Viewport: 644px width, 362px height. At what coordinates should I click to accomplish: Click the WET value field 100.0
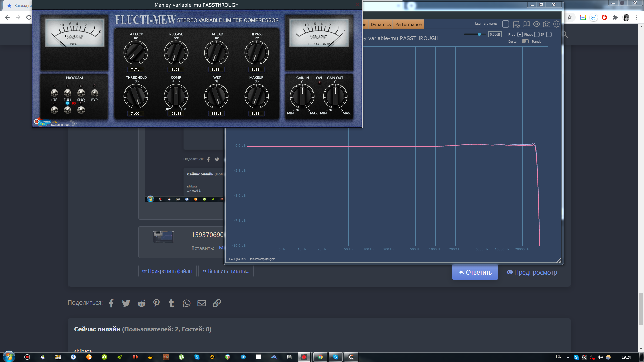(216, 114)
